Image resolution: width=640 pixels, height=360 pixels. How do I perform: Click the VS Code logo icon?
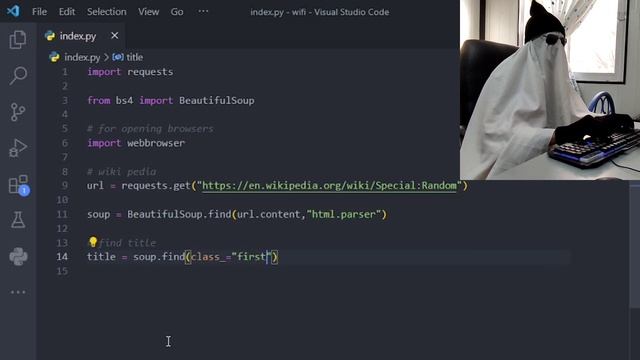pyautogui.click(x=13, y=11)
